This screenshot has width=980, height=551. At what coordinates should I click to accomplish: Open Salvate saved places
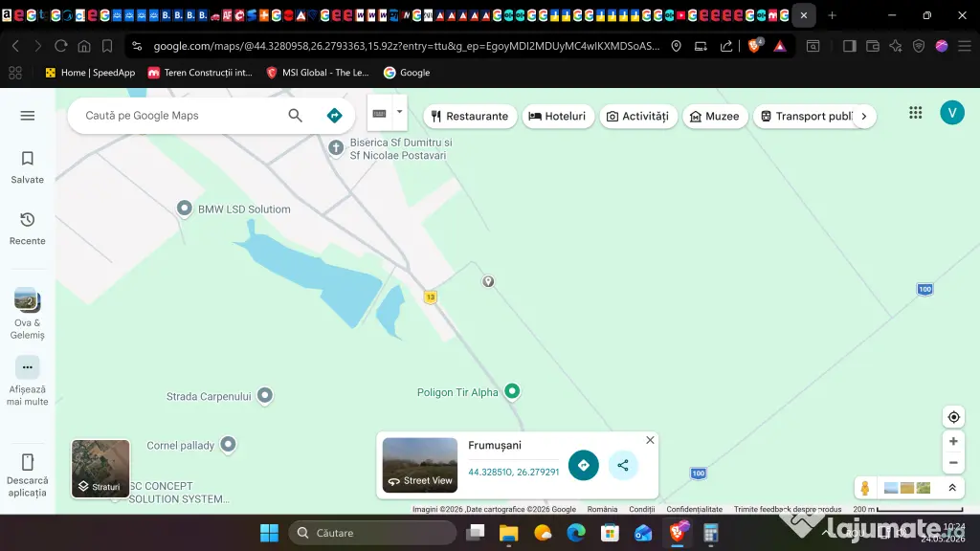point(28,167)
